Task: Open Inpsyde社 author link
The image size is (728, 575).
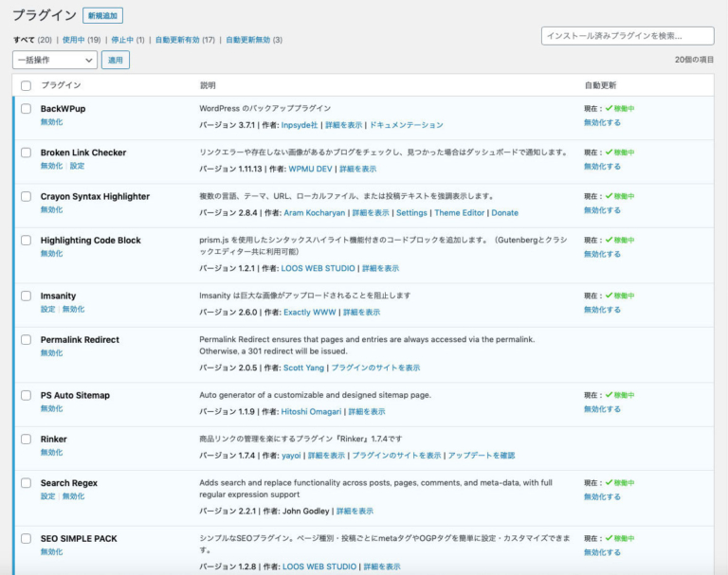Action: click(x=300, y=125)
